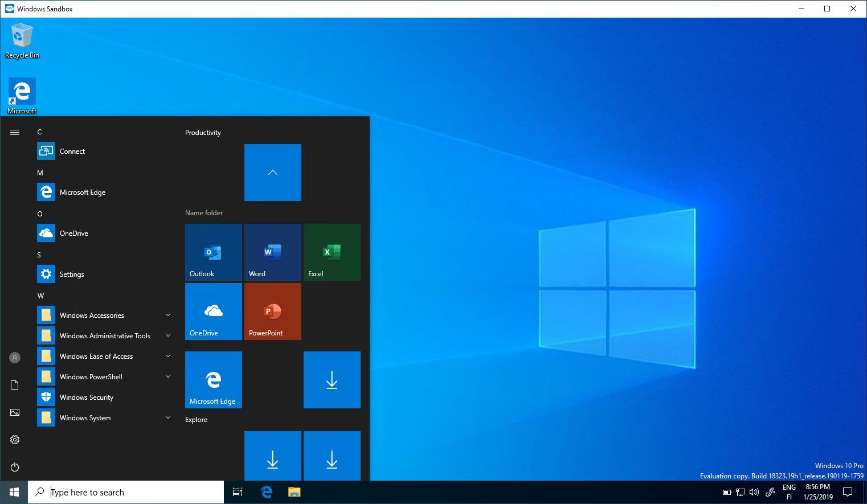
Task: Click the Power button in the Start sidebar
Action: (15, 467)
